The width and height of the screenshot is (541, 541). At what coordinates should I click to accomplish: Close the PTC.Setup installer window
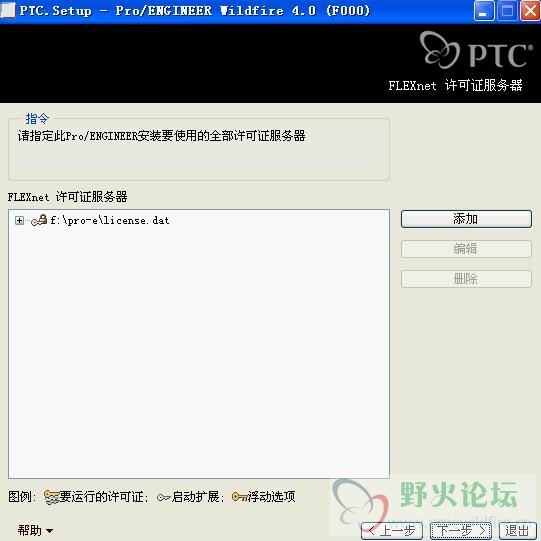click(x=530, y=11)
